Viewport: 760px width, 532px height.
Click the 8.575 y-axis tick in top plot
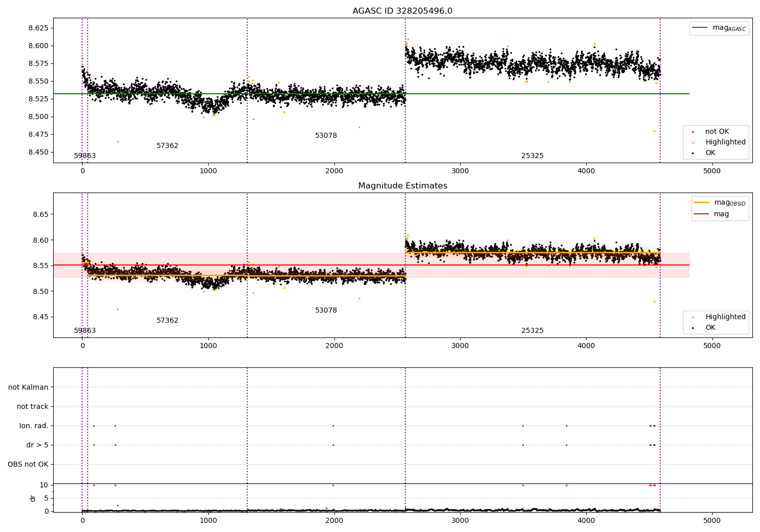pos(39,64)
